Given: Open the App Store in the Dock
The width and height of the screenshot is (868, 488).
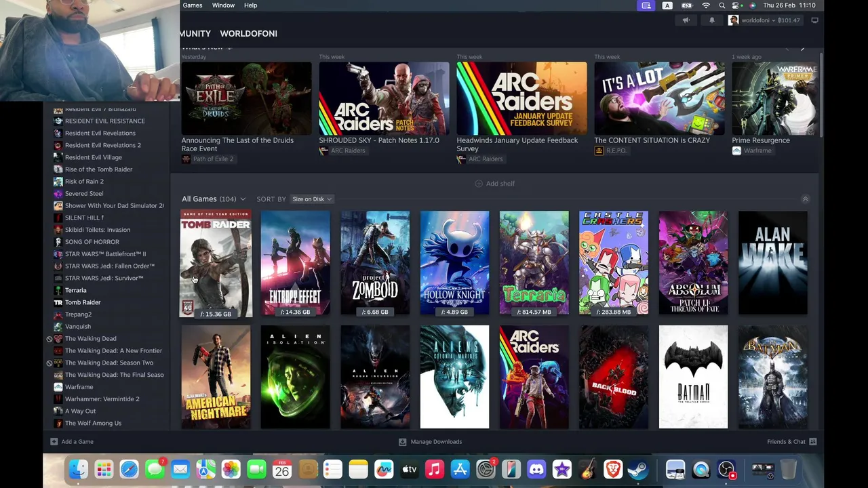Looking at the screenshot, I should pos(460,469).
